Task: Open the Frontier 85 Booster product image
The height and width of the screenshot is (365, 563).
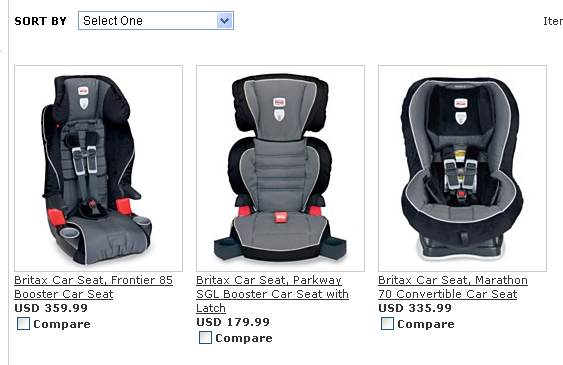Action: (x=98, y=168)
